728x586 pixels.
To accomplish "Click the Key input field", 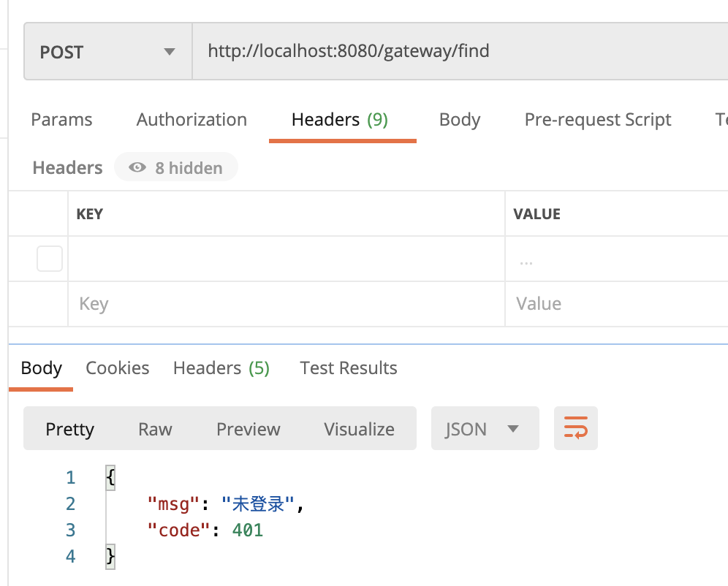I will [x=146, y=303].
